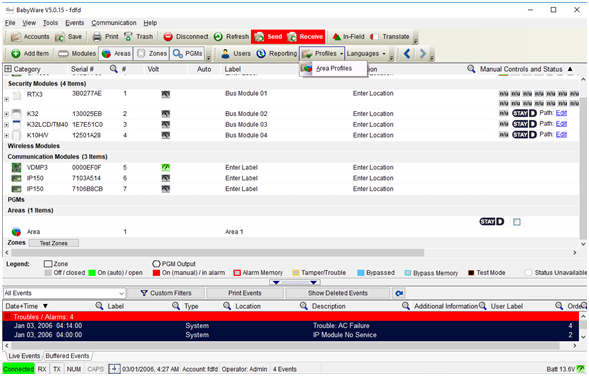Screen dimensions: 589x376
Task: Open the Profiles dropdown
Action: 322,54
